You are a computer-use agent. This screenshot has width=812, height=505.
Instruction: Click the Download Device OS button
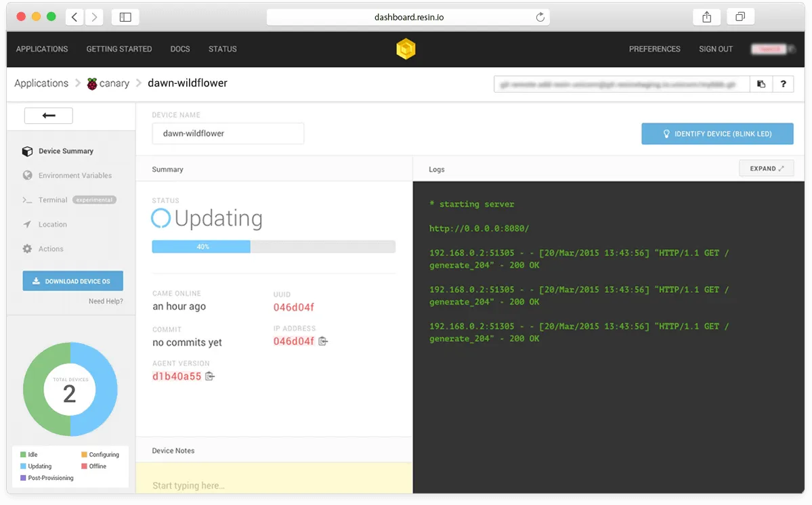(72, 281)
